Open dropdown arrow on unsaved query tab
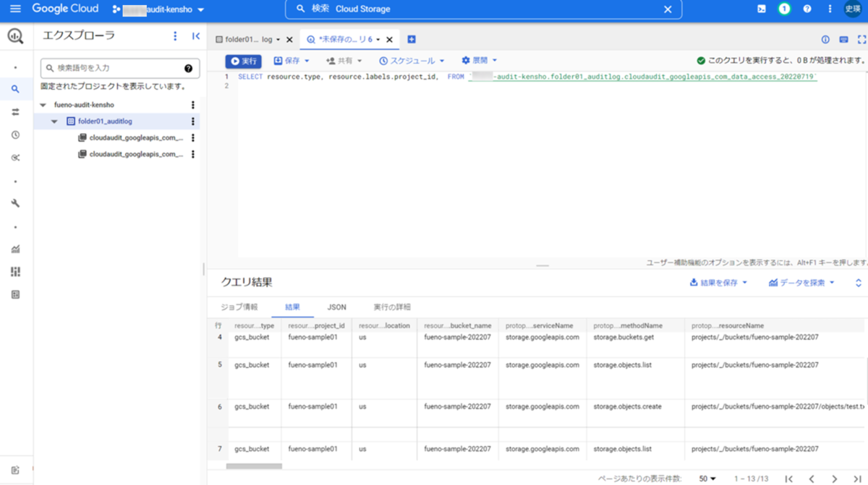Screen dimensions: 868x485 coord(378,40)
